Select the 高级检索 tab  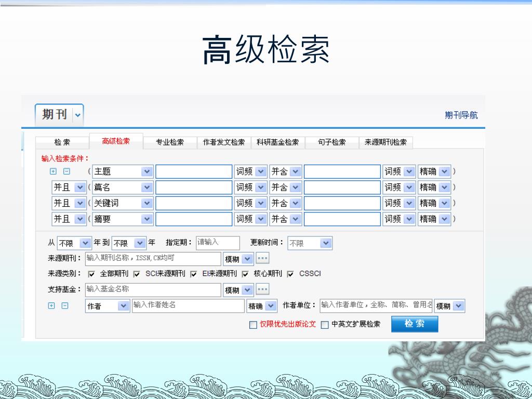pyautogui.click(x=116, y=141)
